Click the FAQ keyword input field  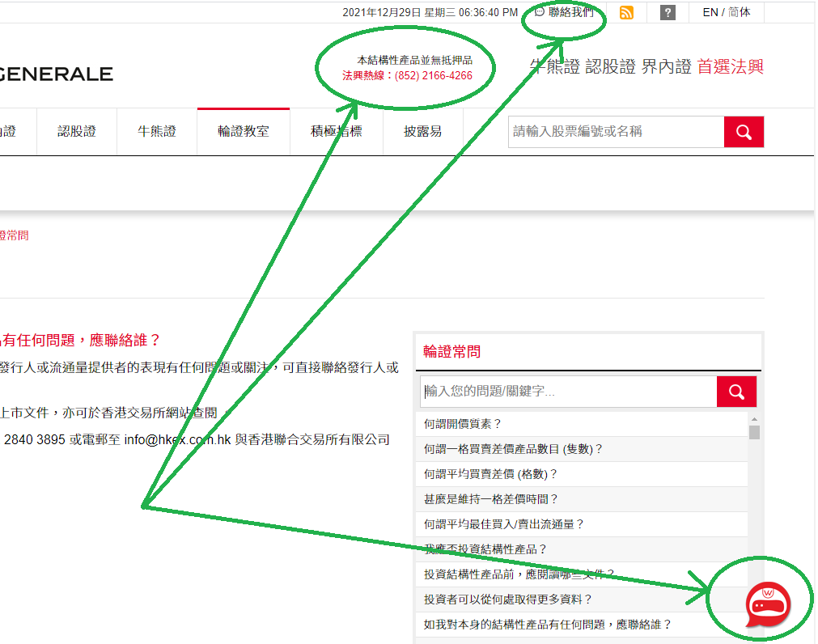coord(568,392)
